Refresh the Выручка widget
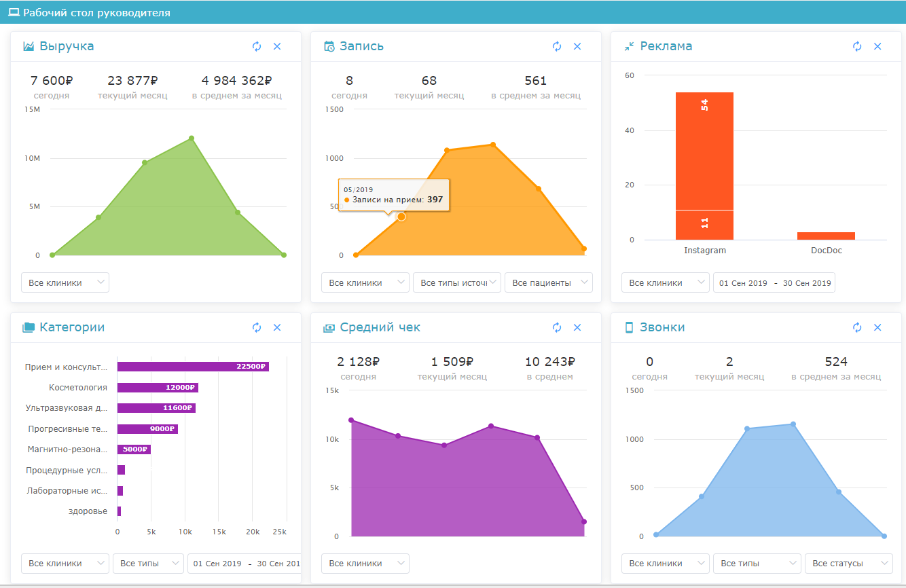 click(257, 46)
